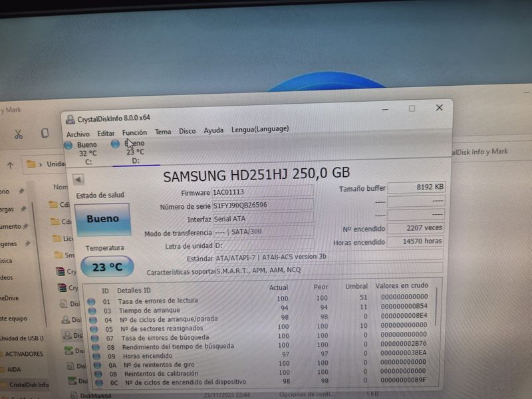Open 'Unidad de USB' in Explorer sidebar

22,338
